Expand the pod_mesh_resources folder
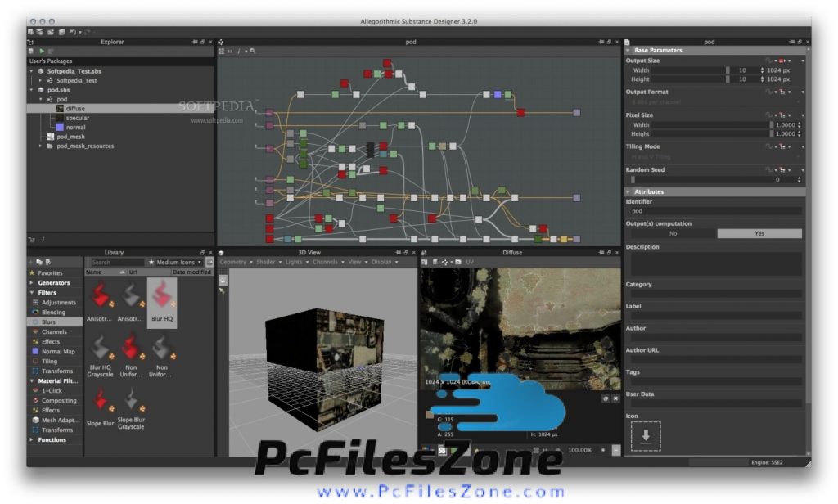838x504 pixels. (x=41, y=146)
